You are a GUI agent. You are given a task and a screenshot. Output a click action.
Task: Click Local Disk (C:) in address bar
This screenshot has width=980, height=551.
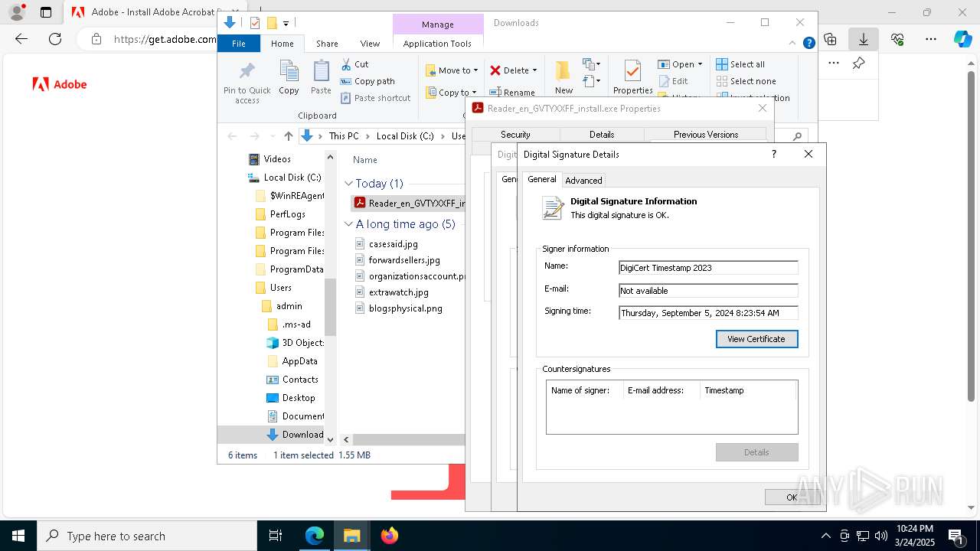405,136
